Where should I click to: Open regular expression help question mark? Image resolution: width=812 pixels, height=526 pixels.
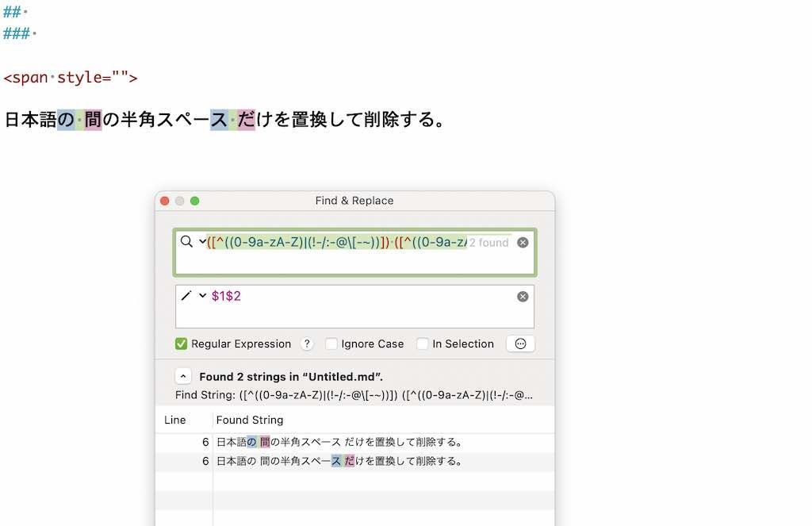coord(307,344)
